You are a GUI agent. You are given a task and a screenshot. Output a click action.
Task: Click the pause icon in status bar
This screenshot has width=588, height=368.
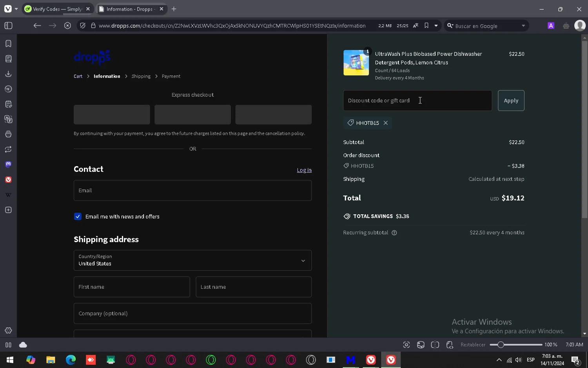coord(8,345)
